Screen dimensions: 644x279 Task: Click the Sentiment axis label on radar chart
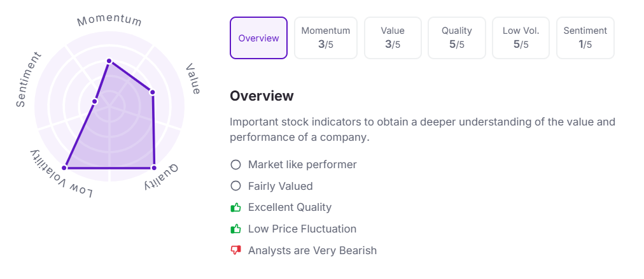click(28, 79)
